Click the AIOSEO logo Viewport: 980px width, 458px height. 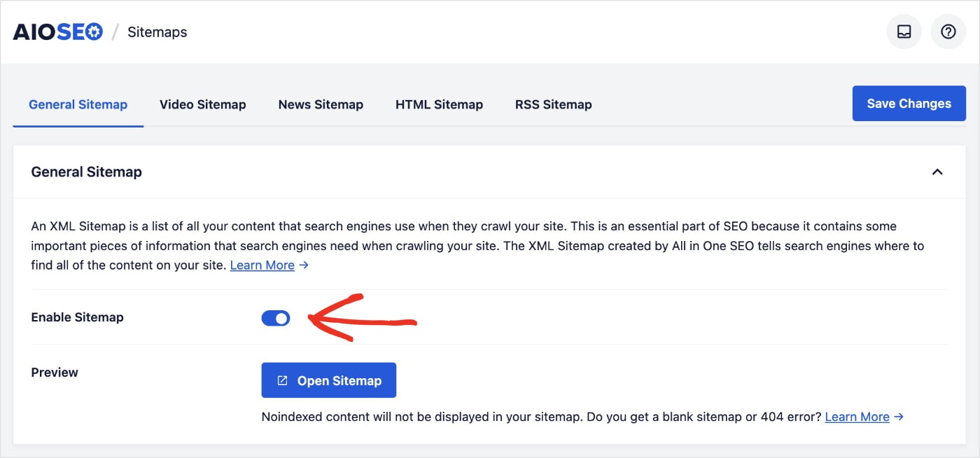pos(58,32)
